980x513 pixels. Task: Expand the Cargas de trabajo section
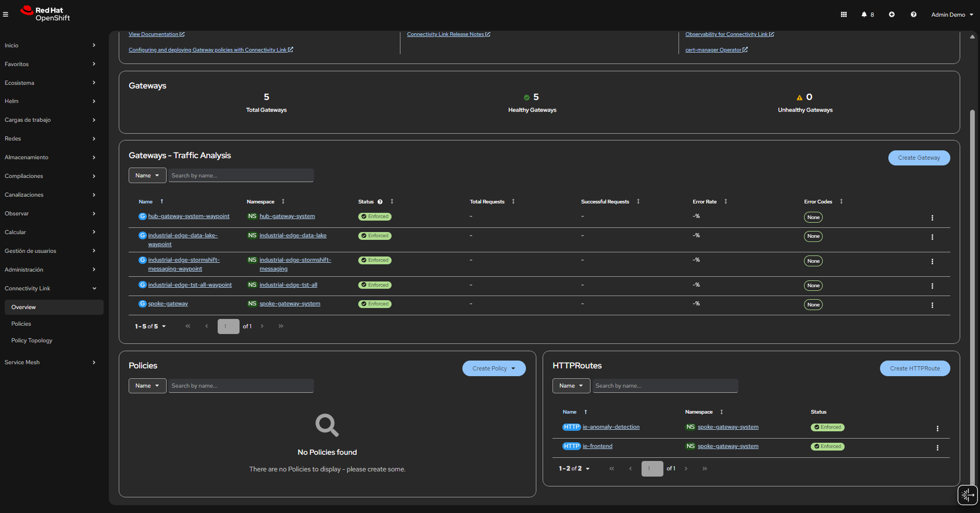51,120
